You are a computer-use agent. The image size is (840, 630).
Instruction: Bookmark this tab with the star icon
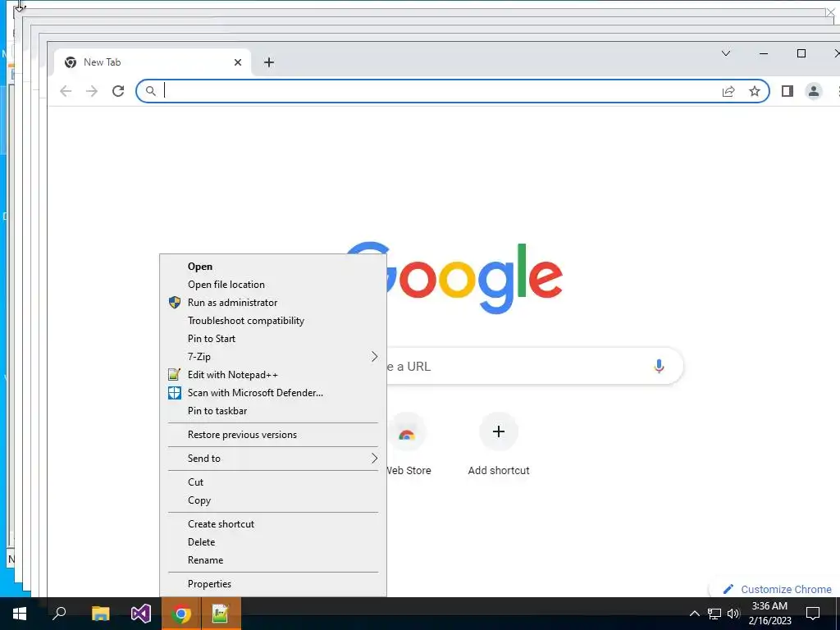pos(755,91)
